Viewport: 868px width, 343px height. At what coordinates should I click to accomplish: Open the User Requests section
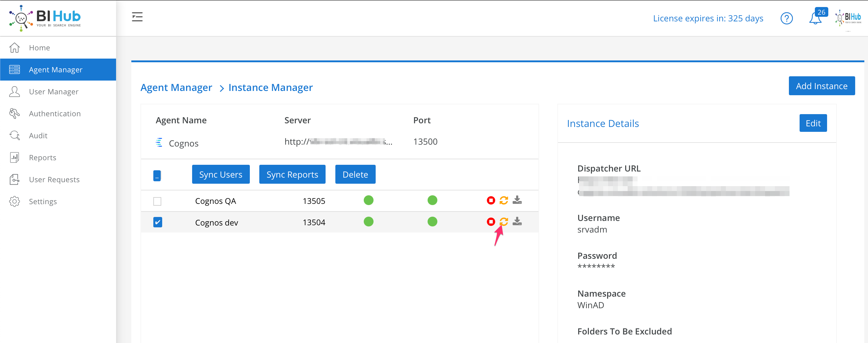click(x=58, y=179)
